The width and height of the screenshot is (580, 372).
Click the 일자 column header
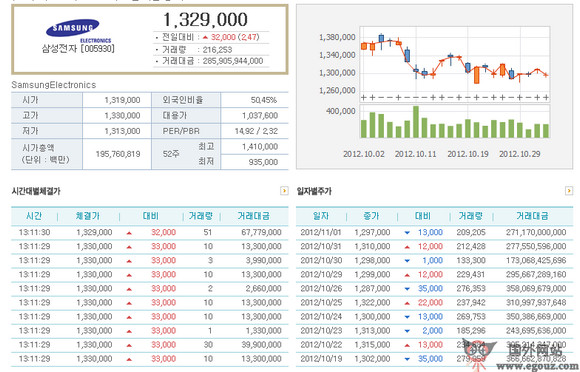pyautogui.click(x=321, y=216)
